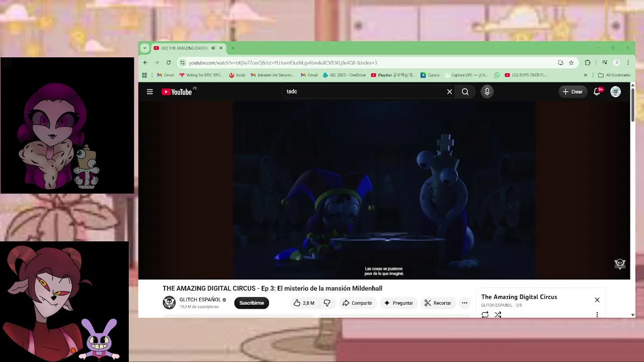
Task: Open the media control icon in toolbar
Action: pyautogui.click(x=605, y=62)
